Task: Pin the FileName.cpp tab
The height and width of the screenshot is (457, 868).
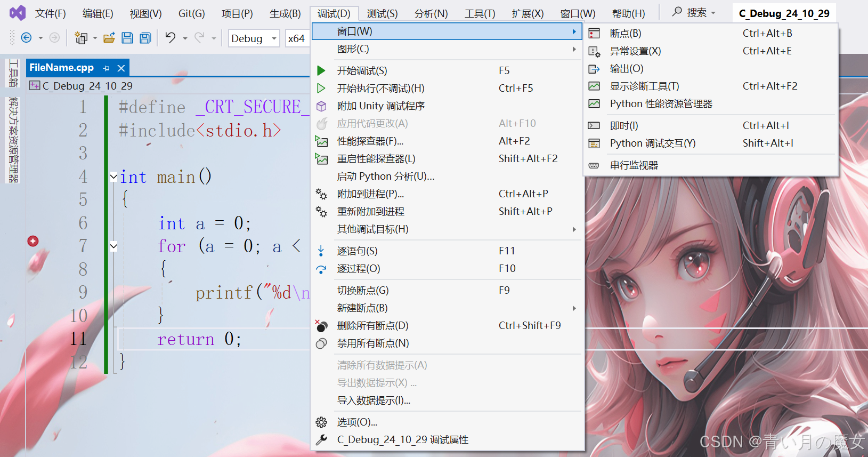Action: (x=106, y=68)
